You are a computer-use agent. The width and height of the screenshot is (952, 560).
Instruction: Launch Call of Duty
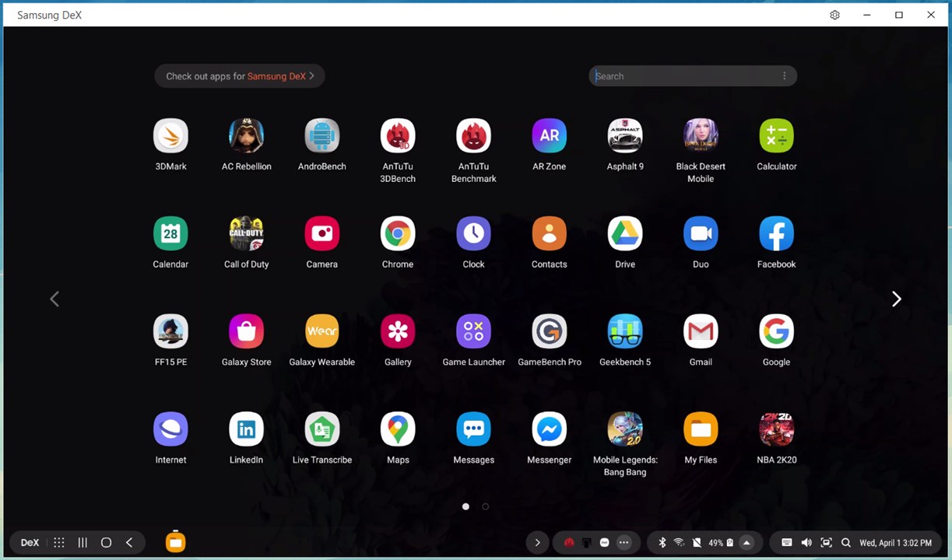coord(246,233)
